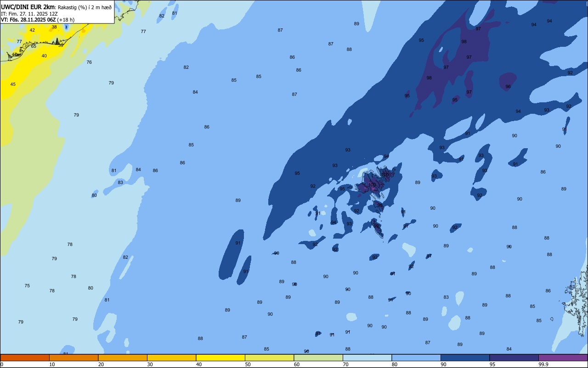
Task: Click the humidity value '75' on the map
Action: [x=27, y=285]
